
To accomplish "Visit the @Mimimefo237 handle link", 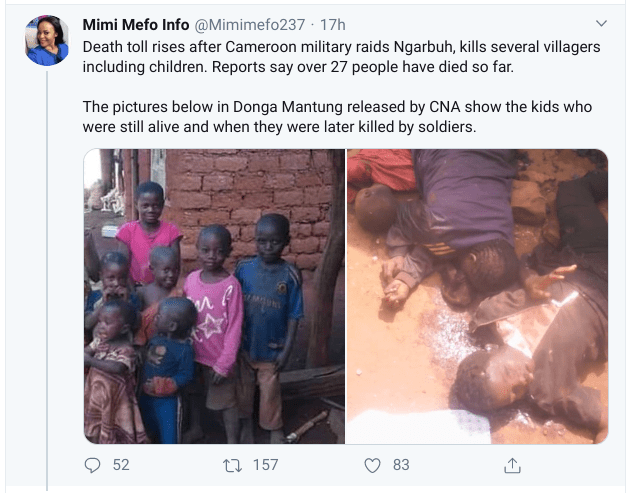I will (250, 25).
